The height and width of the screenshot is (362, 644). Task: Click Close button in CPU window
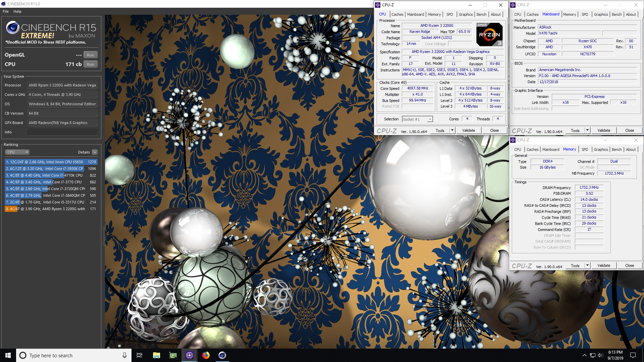494,131
